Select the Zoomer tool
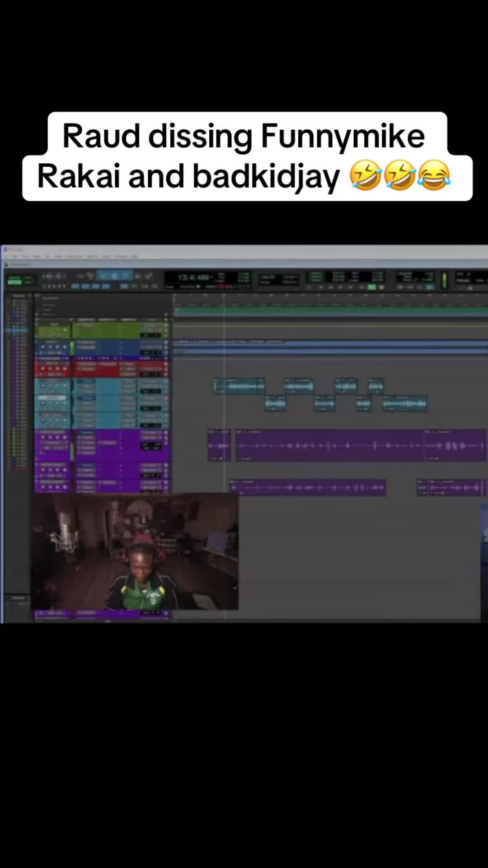The height and width of the screenshot is (868, 488). pos(90,276)
